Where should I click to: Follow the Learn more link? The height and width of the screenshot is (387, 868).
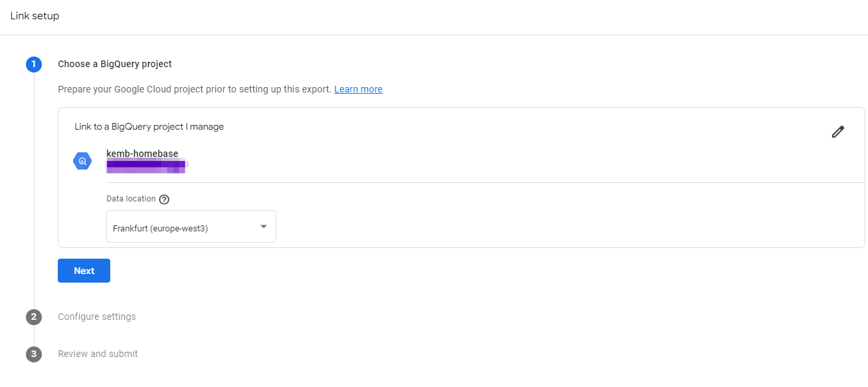tap(358, 89)
